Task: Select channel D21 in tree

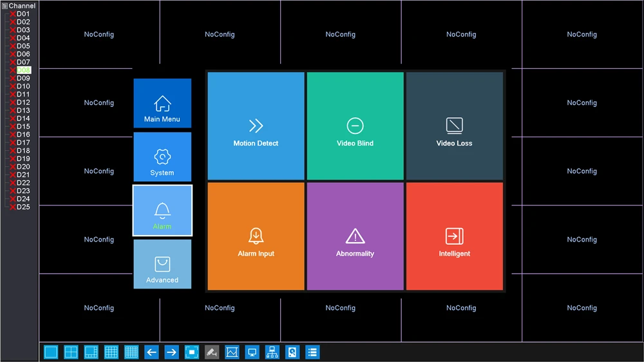Action: pyautogui.click(x=23, y=175)
